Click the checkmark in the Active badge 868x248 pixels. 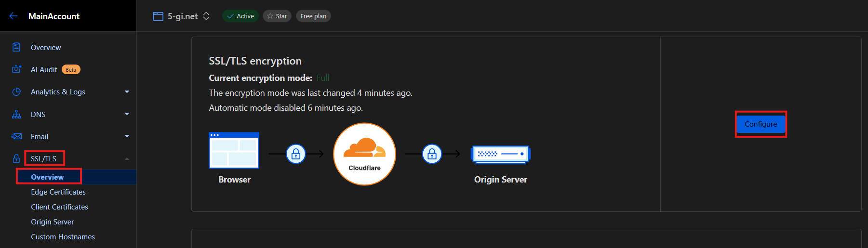point(230,16)
